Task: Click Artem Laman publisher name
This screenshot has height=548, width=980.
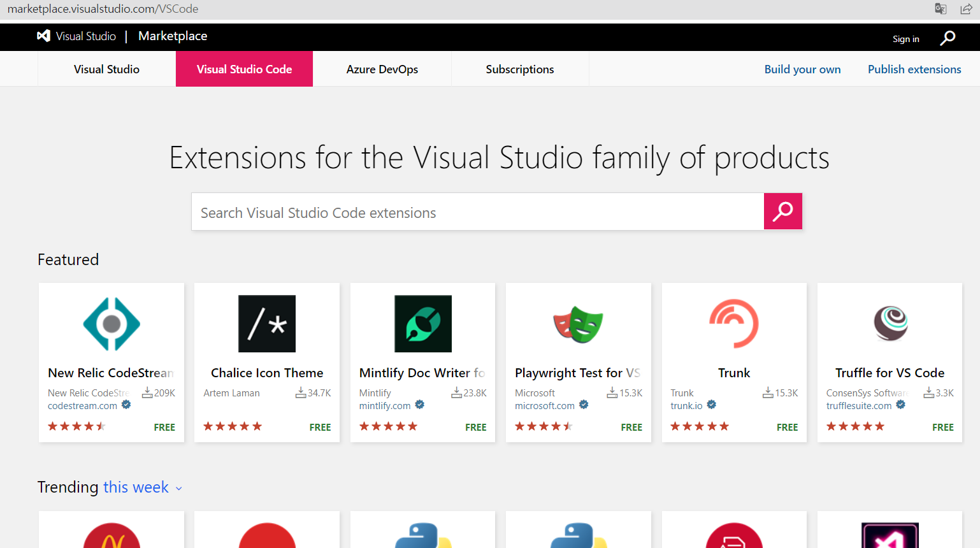Action: (231, 393)
